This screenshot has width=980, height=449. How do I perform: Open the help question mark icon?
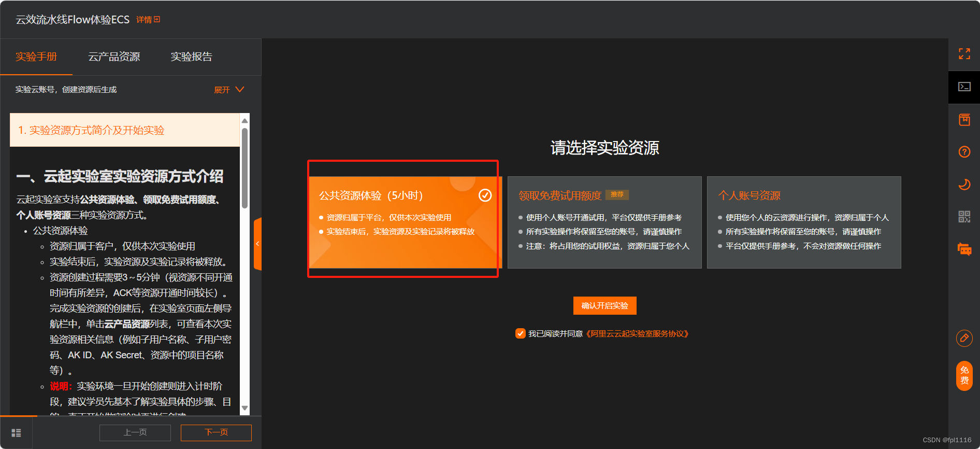point(964,152)
